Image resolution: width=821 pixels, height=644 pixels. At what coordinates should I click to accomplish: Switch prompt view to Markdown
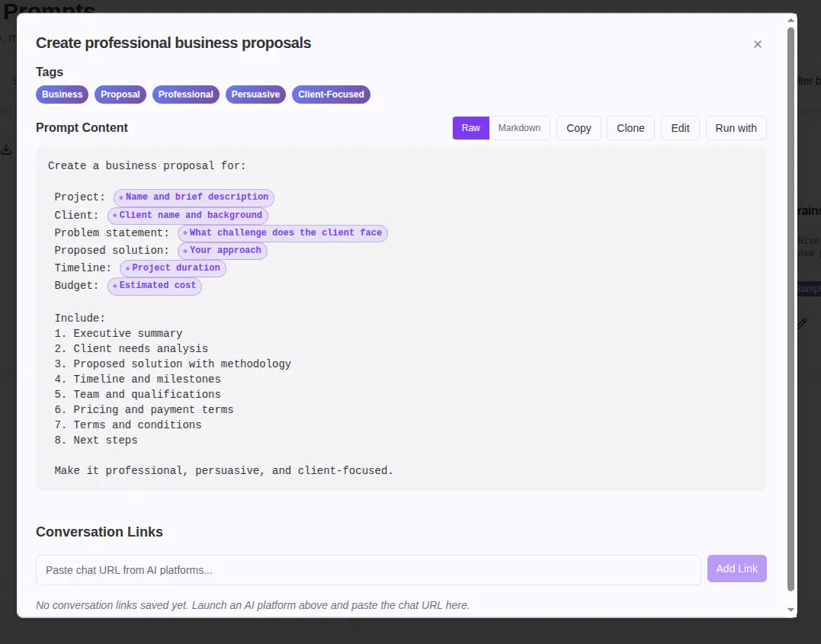(519, 128)
